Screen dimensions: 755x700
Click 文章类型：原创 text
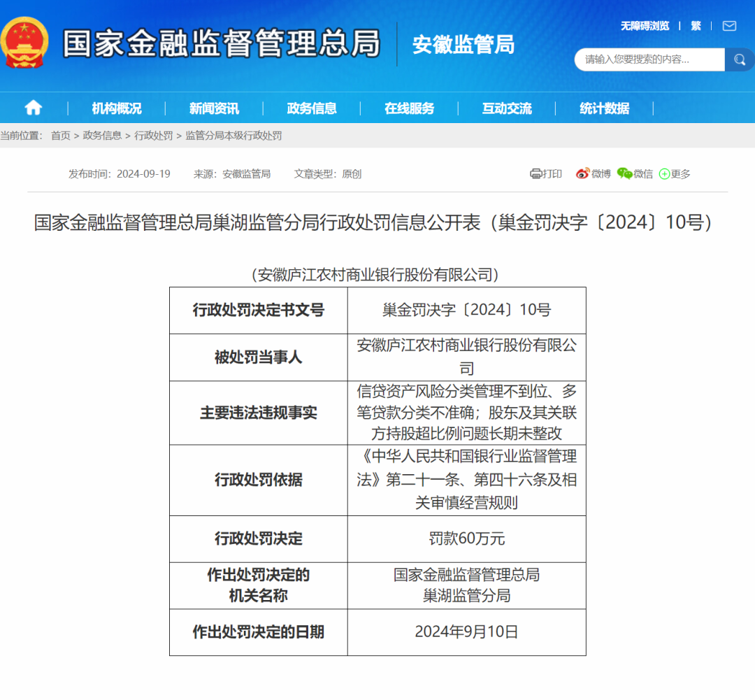pyautogui.click(x=328, y=174)
